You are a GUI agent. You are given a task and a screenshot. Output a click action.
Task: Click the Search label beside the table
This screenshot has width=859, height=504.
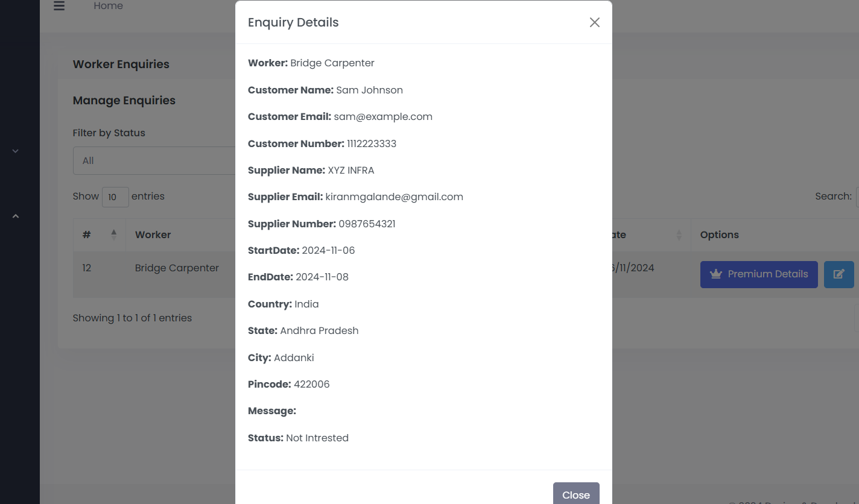tap(833, 197)
